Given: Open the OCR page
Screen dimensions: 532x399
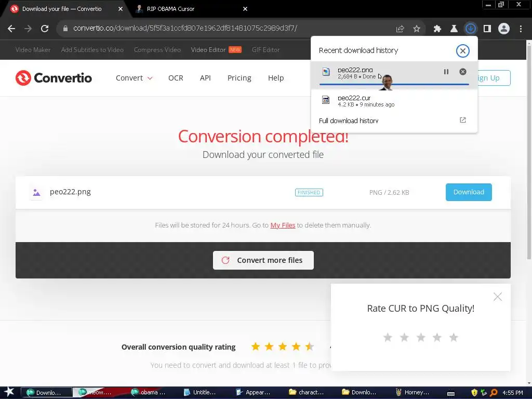Looking at the screenshot, I should pyautogui.click(x=176, y=78).
